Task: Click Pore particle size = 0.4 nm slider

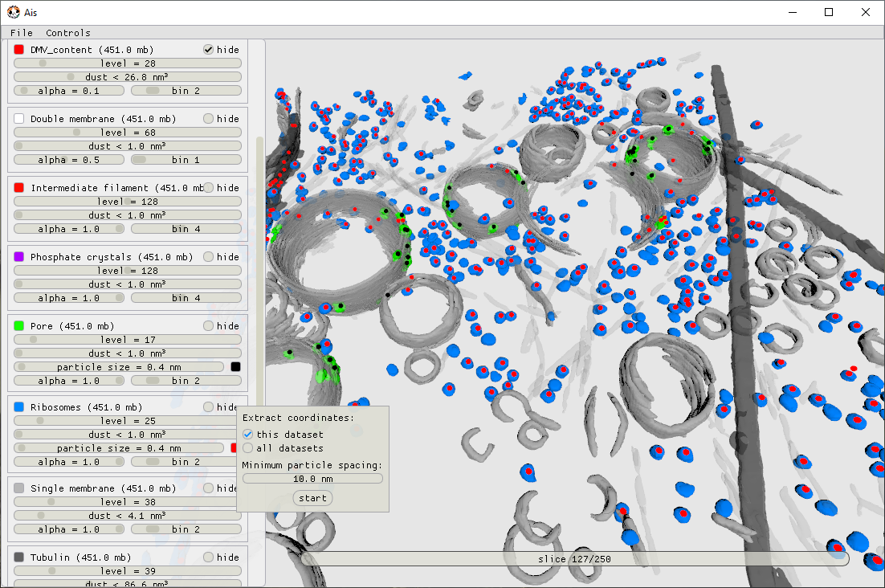Action: click(x=119, y=367)
